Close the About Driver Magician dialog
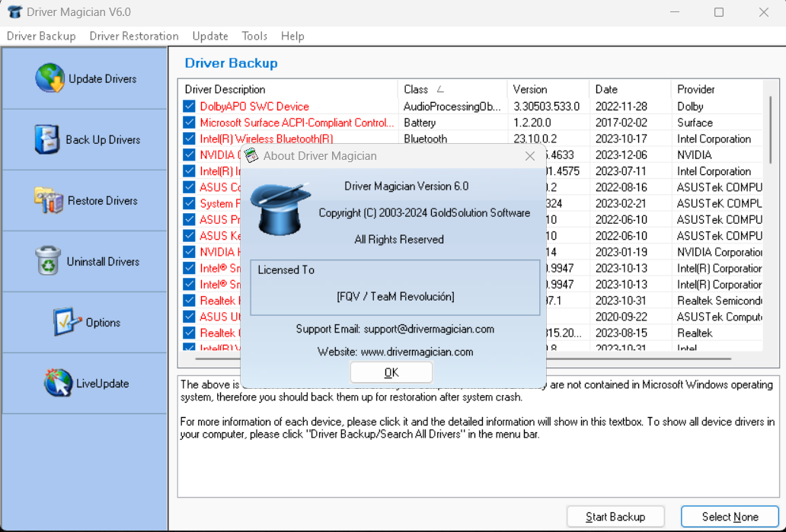 click(x=530, y=156)
